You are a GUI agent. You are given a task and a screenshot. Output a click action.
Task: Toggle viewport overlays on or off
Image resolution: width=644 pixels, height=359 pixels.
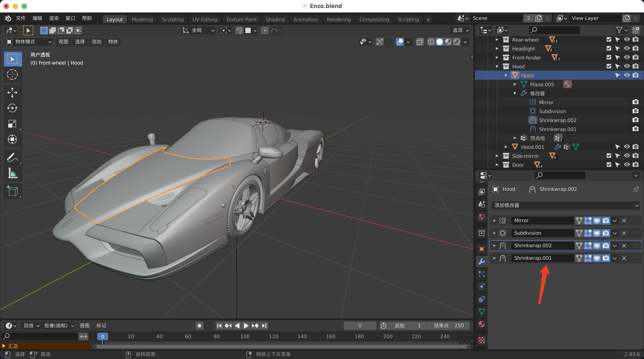pyautogui.click(x=400, y=42)
